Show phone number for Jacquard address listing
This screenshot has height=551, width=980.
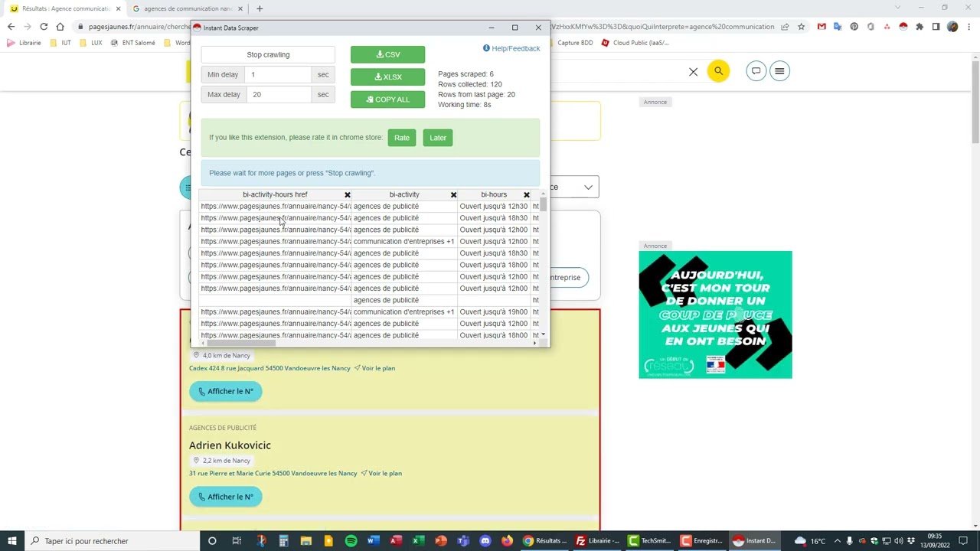pyautogui.click(x=226, y=391)
